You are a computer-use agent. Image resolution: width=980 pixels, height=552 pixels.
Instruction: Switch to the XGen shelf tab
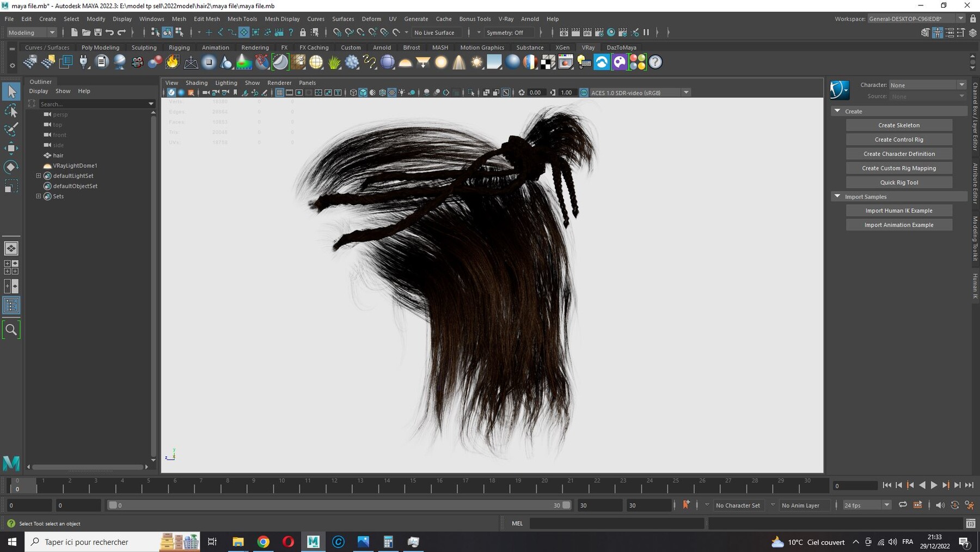(562, 47)
